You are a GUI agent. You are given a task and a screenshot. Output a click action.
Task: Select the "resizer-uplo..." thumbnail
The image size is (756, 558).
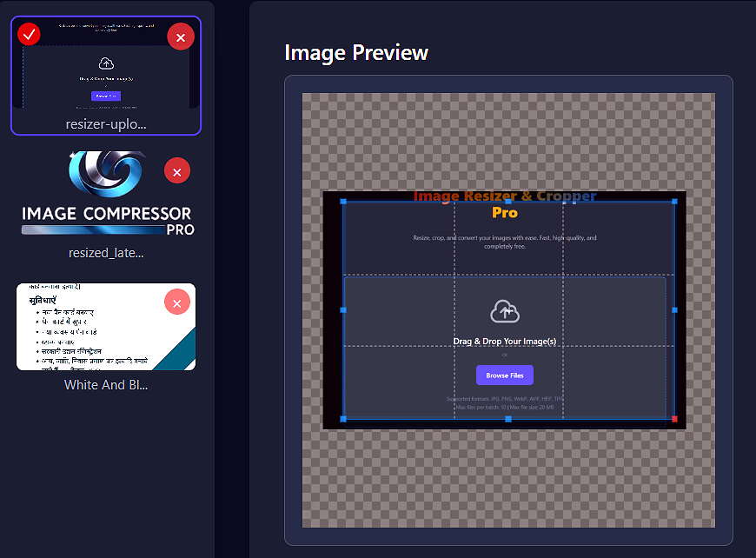tap(106, 74)
